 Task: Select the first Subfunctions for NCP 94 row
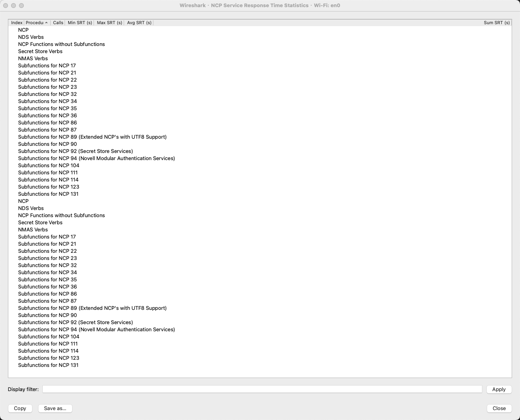[x=260, y=158]
